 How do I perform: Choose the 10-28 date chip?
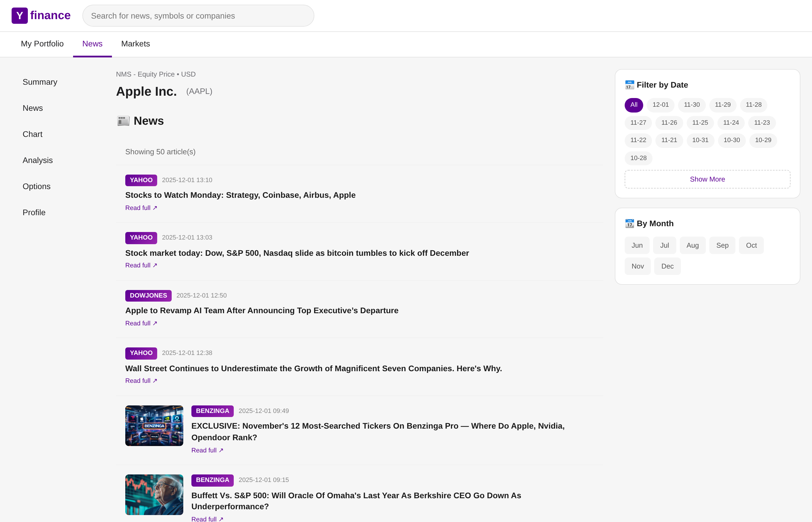[638, 158]
